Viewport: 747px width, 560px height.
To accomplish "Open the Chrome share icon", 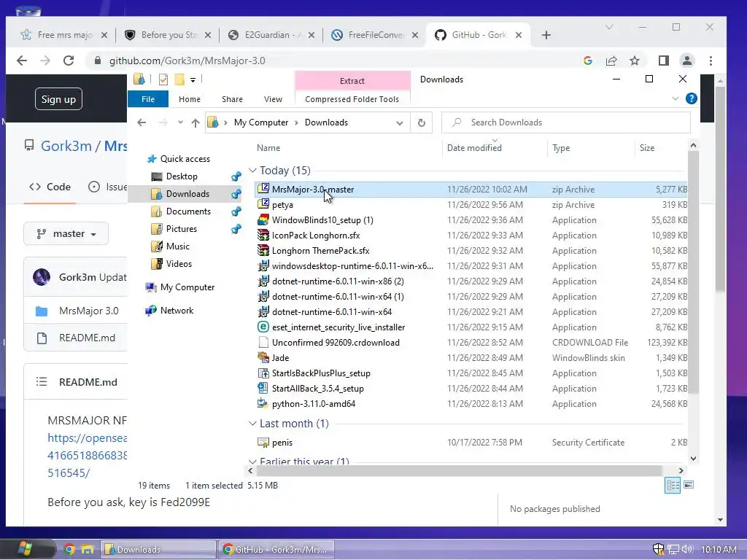I will click(611, 61).
